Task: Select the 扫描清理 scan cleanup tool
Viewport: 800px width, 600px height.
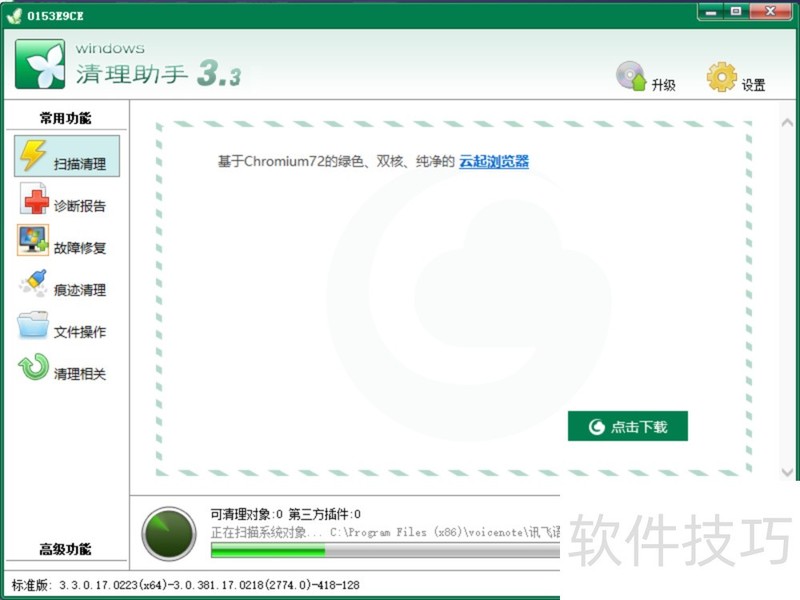Action: point(66,156)
